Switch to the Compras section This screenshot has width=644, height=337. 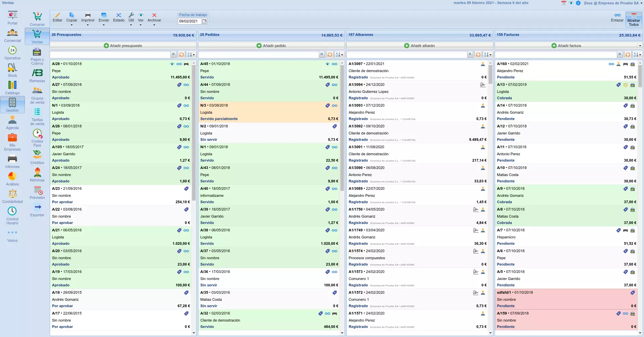(x=37, y=19)
